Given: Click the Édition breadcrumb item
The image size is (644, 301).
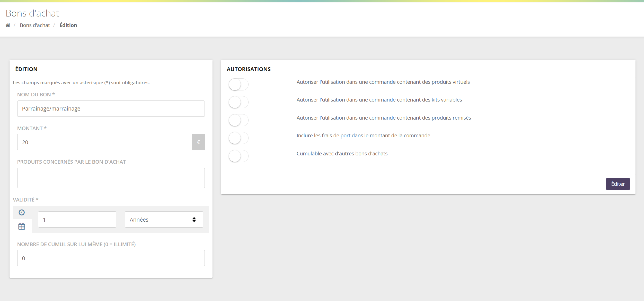Looking at the screenshot, I should (68, 25).
